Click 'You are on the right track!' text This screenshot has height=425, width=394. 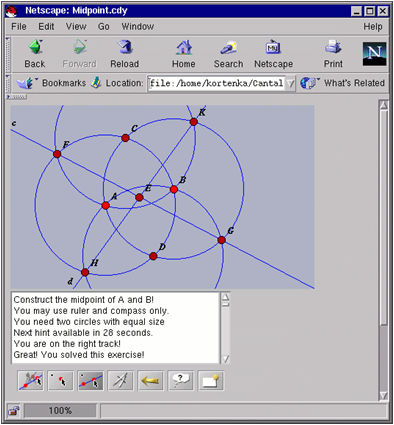tap(67, 344)
